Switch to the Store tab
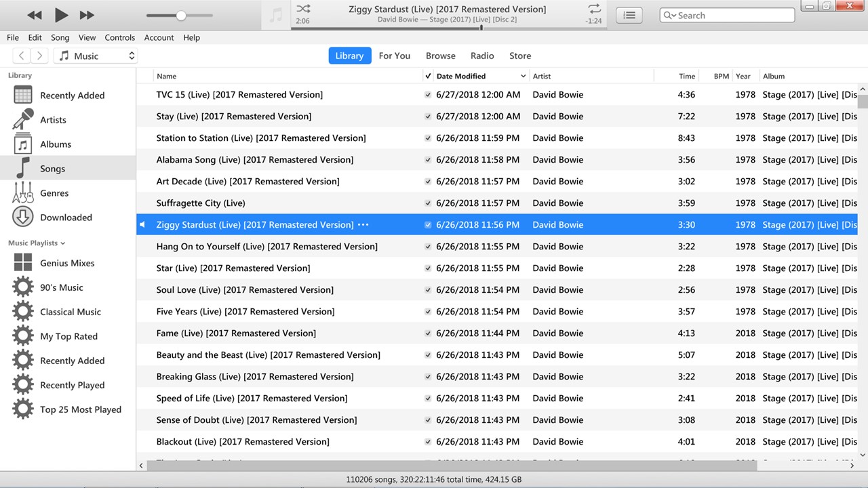 pyautogui.click(x=520, y=56)
